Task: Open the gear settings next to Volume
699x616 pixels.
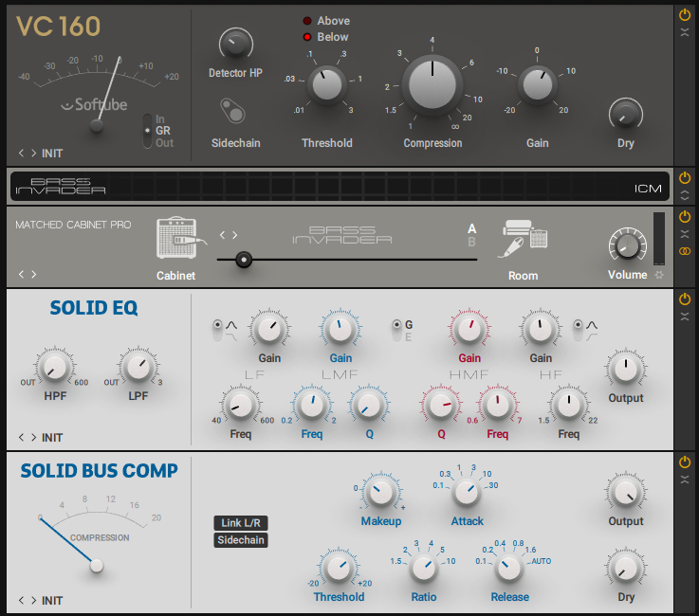Action: 659,275
